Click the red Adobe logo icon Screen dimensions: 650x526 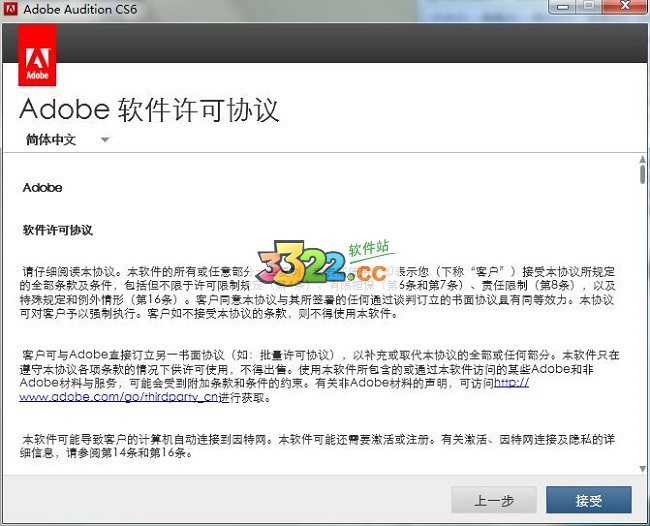pos(37,55)
